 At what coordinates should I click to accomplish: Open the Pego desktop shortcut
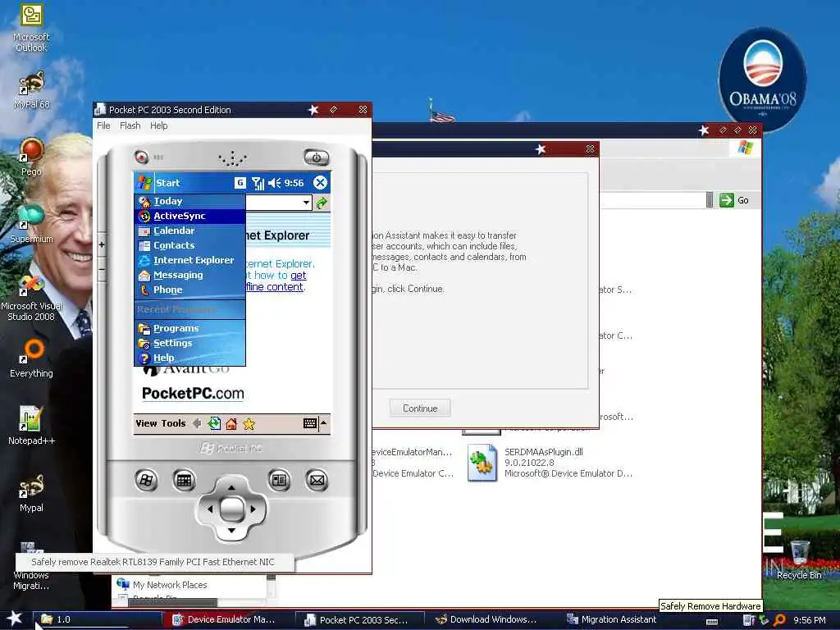coord(32,157)
